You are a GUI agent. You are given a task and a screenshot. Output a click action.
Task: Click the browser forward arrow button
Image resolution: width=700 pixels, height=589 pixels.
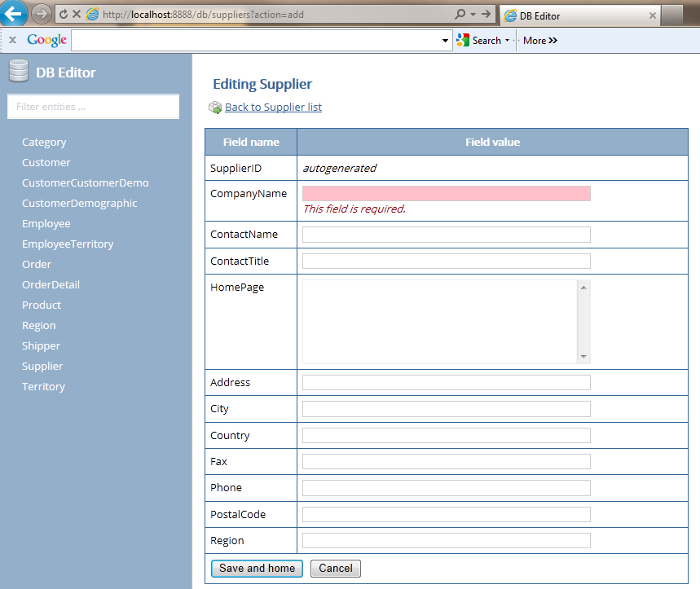(41, 14)
